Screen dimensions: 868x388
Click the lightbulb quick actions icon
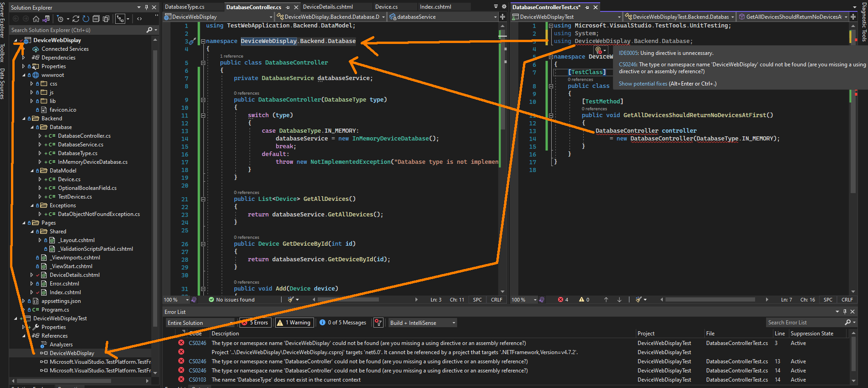click(599, 50)
